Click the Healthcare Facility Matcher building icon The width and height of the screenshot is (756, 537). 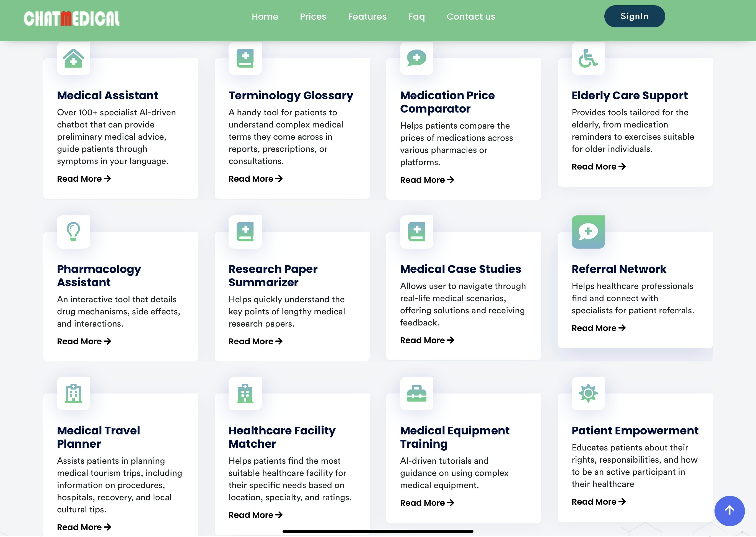click(245, 393)
